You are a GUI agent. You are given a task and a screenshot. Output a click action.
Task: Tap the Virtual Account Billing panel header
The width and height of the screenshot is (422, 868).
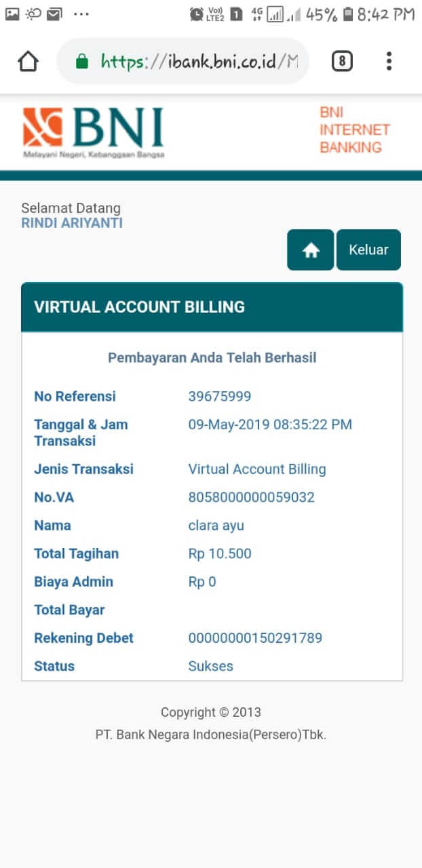coord(212,307)
